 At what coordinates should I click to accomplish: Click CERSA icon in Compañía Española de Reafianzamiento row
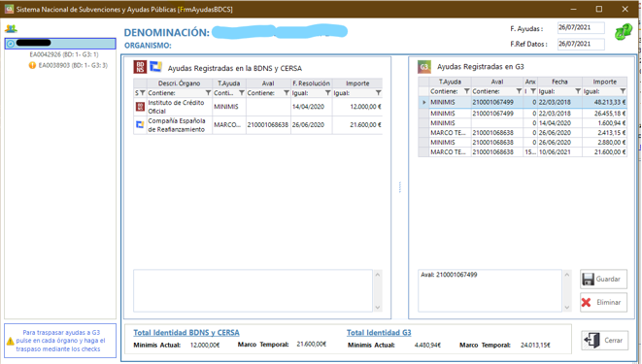140,125
